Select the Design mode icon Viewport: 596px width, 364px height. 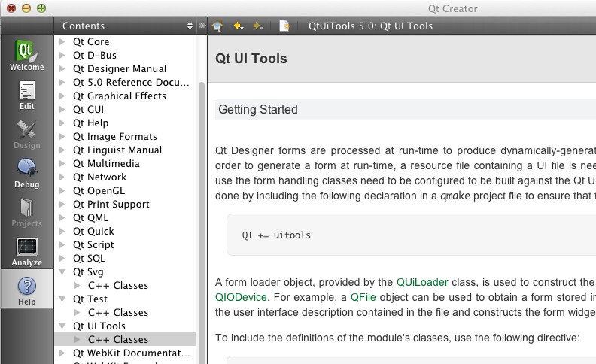27,135
